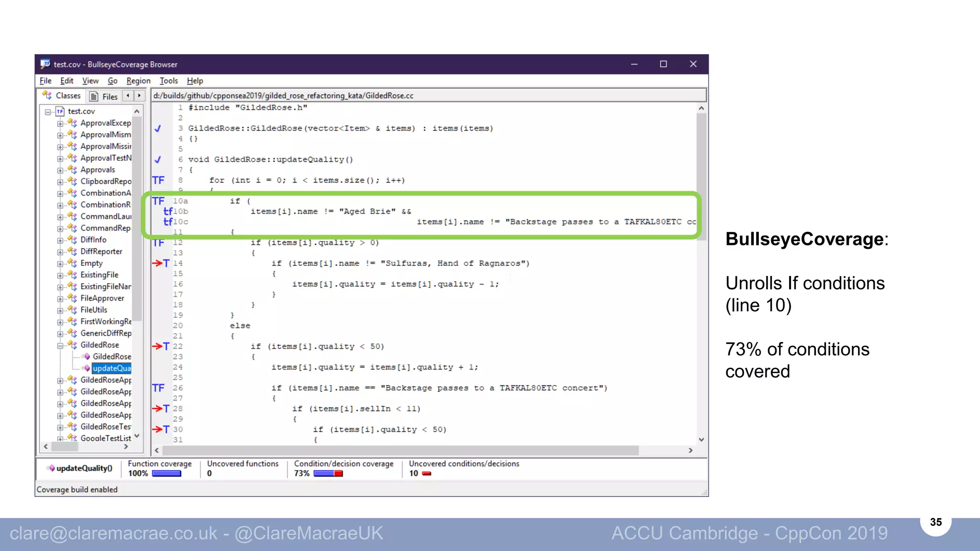Click the CommandLaur class icon
Screen dimensions: 980x551
tap(72, 216)
